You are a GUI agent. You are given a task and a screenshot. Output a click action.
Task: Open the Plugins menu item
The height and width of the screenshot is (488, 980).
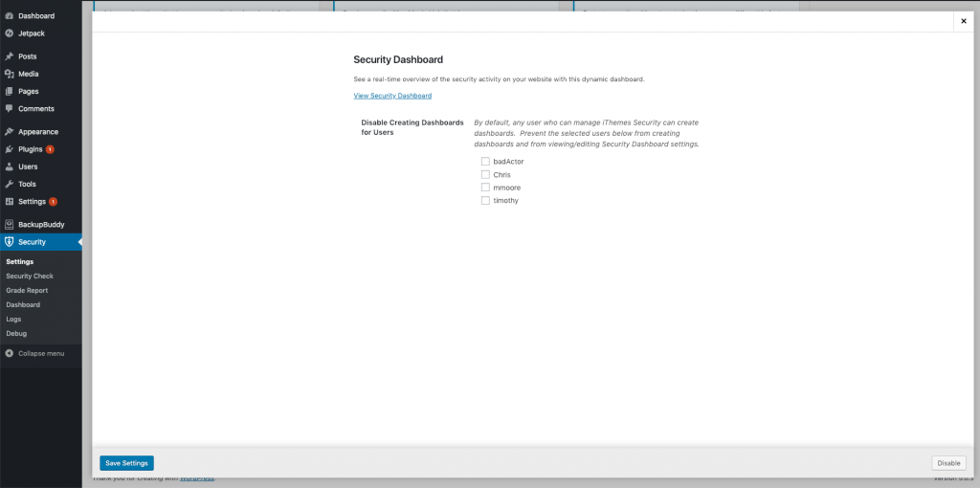[x=40, y=149]
